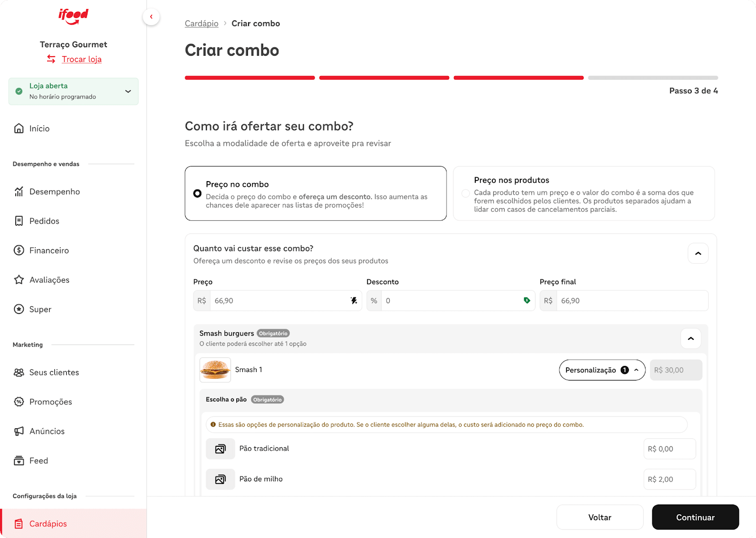
Task: Click the warning info icon in personalization notice
Action: (213, 425)
